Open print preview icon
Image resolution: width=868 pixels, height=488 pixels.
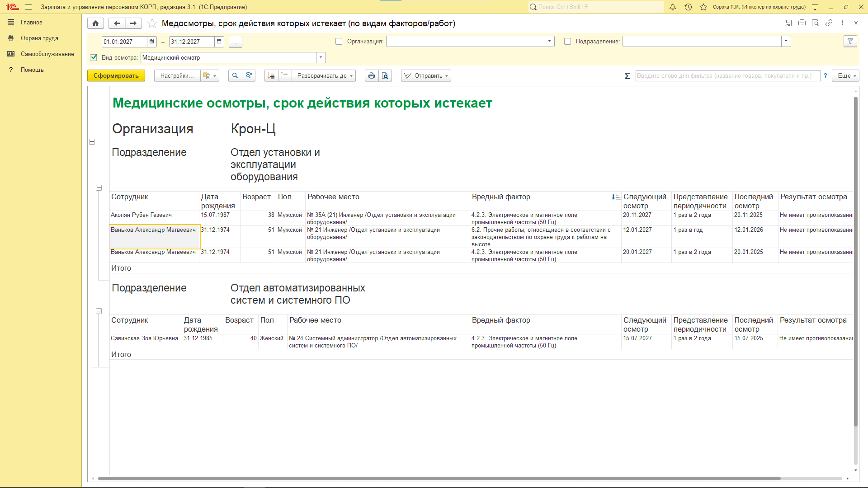click(x=385, y=76)
